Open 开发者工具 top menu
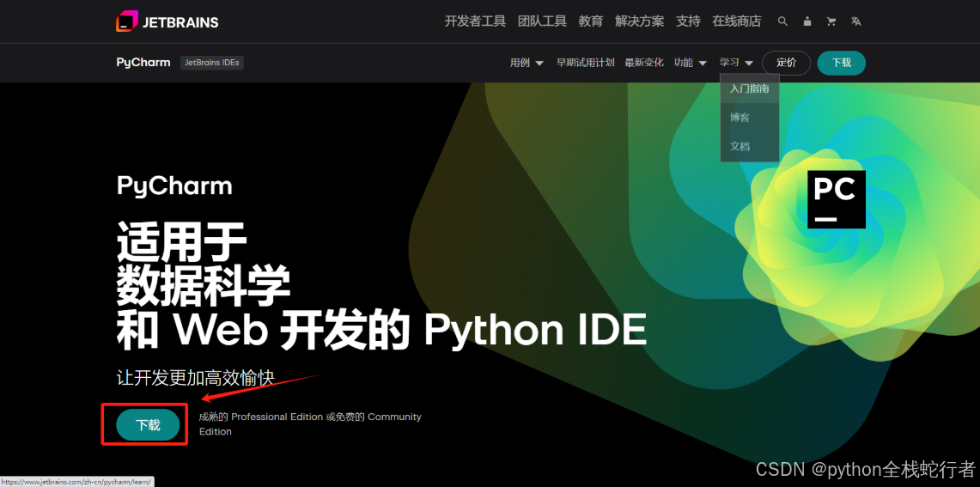Image resolution: width=980 pixels, height=487 pixels. pos(475,21)
